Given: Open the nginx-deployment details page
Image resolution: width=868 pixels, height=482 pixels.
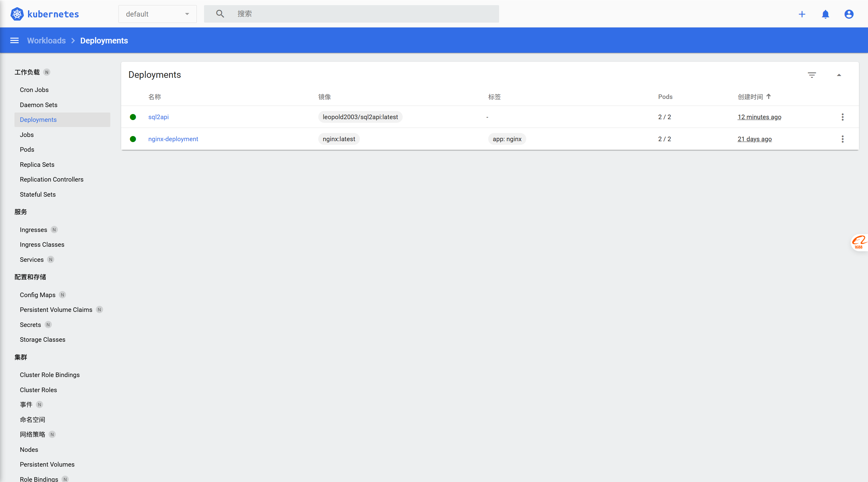Looking at the screenshot, I should (173, 139).
